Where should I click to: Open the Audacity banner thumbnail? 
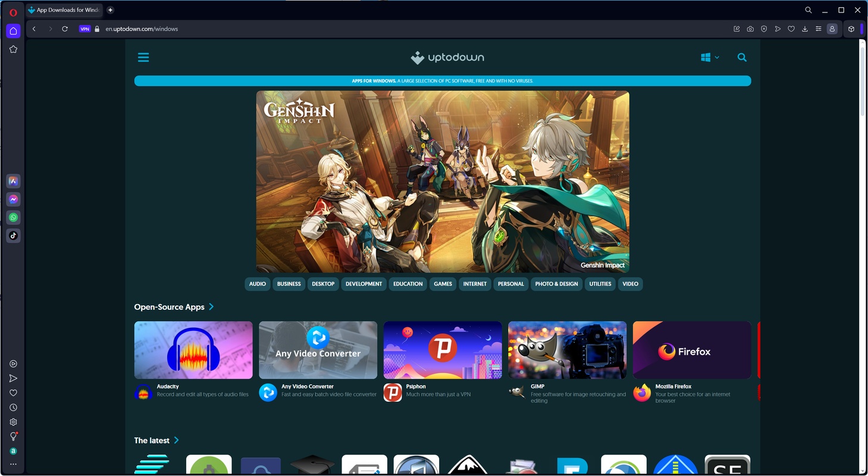coord(193,350)
